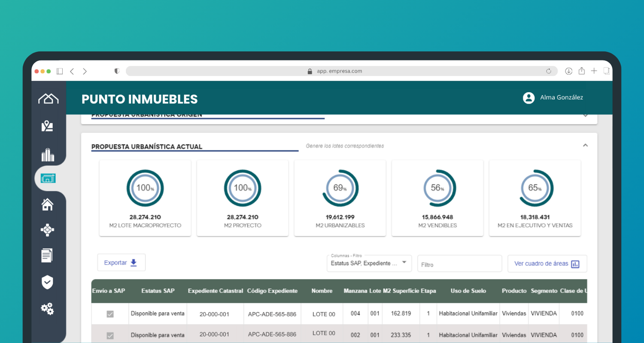Click the Alma González user avatar
This screenshot has width=644, height=343.
pyautogui.click(x=529, y=98)
